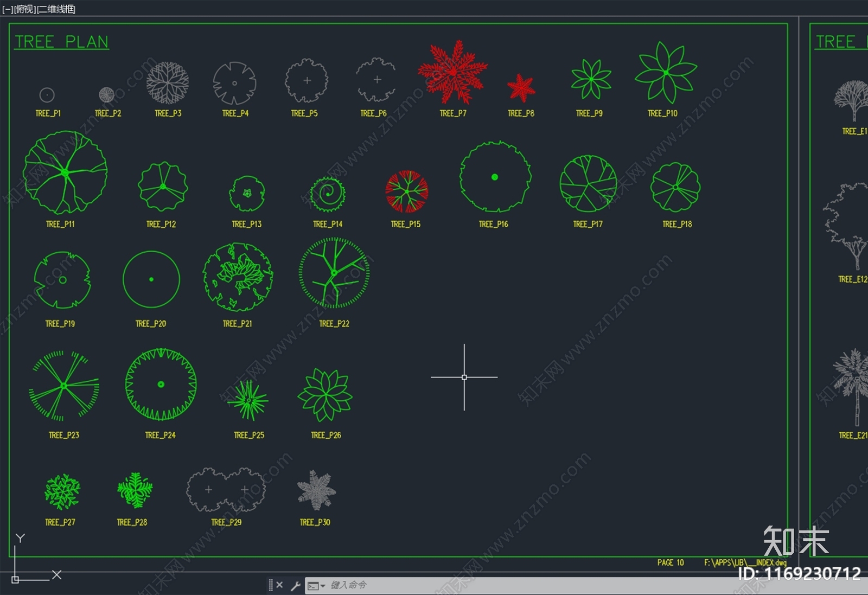Click the TREE_P29 label text
The height and width of the screenshot is (595, 868).
pos(226,522)
